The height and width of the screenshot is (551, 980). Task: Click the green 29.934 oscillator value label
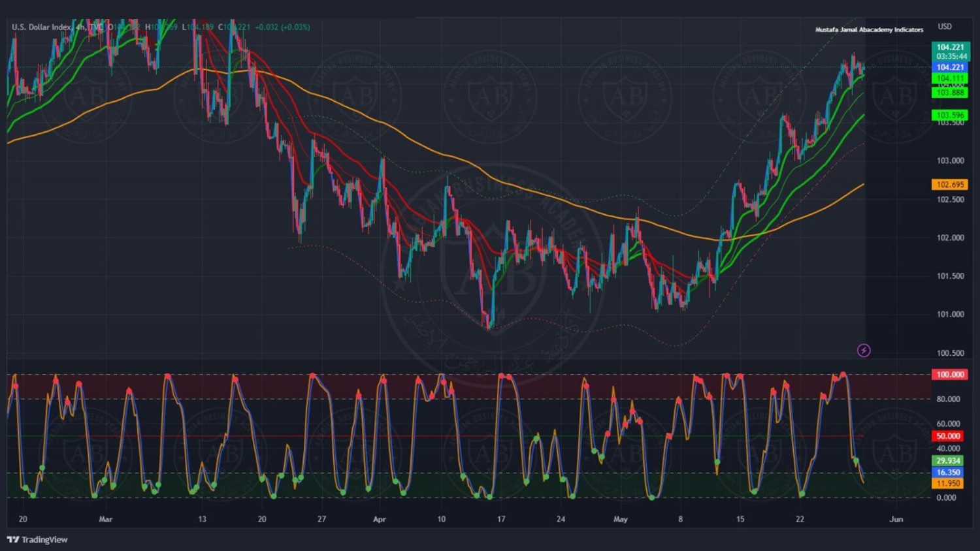click(948, 461)
